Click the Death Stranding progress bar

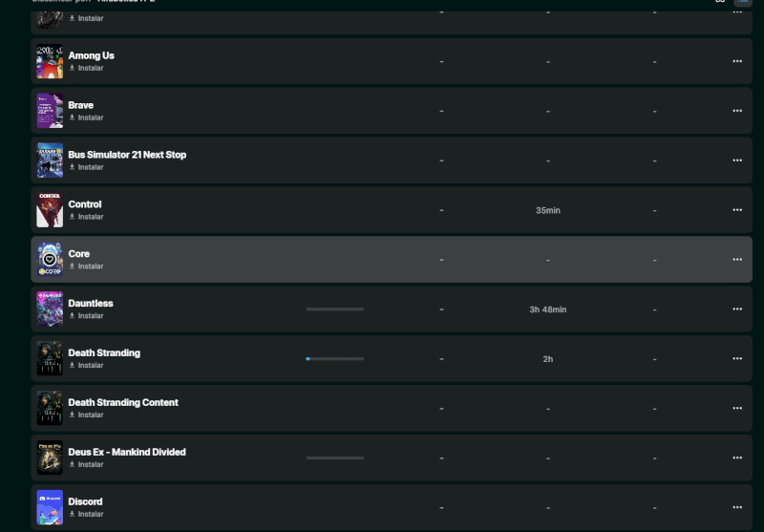pos(334,359)
